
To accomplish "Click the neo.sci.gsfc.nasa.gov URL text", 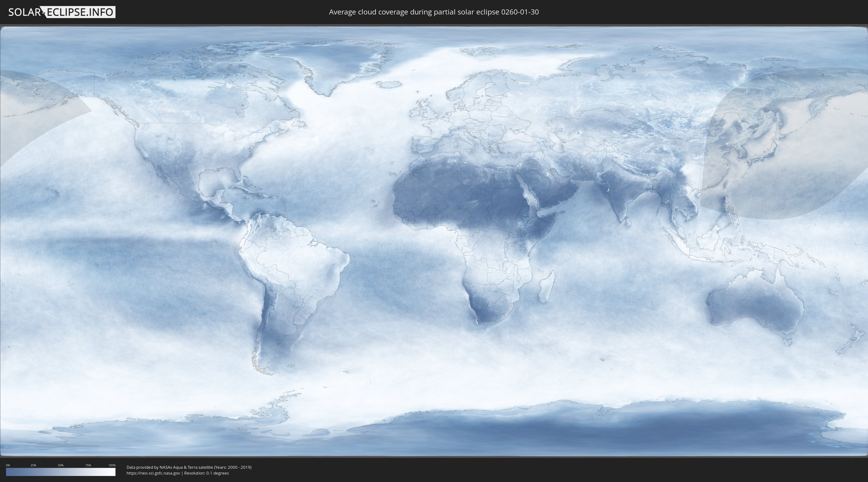I will [x=153, y=473].
